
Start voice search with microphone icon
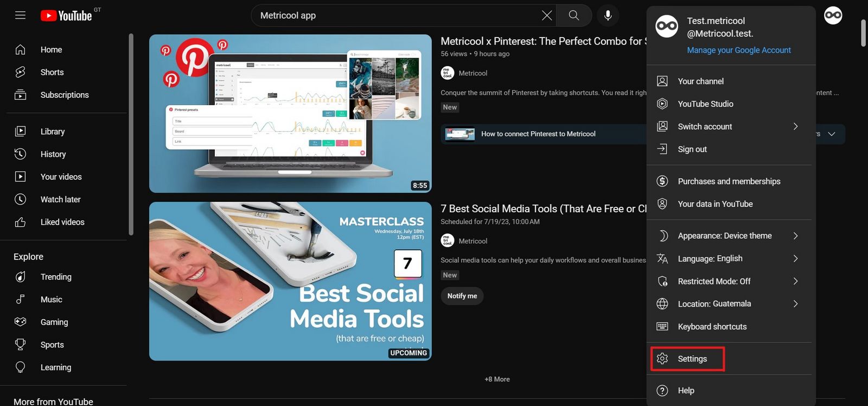click(608, 15)
